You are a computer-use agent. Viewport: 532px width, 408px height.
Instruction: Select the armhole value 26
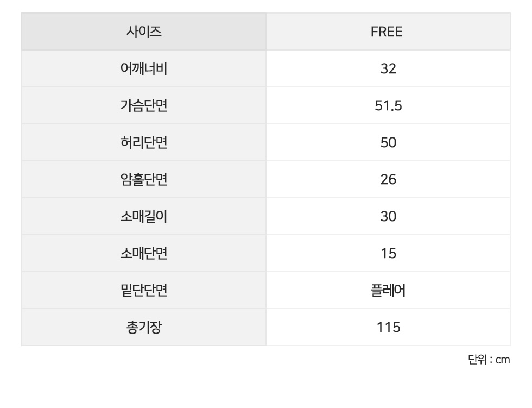tap(388, 180)
